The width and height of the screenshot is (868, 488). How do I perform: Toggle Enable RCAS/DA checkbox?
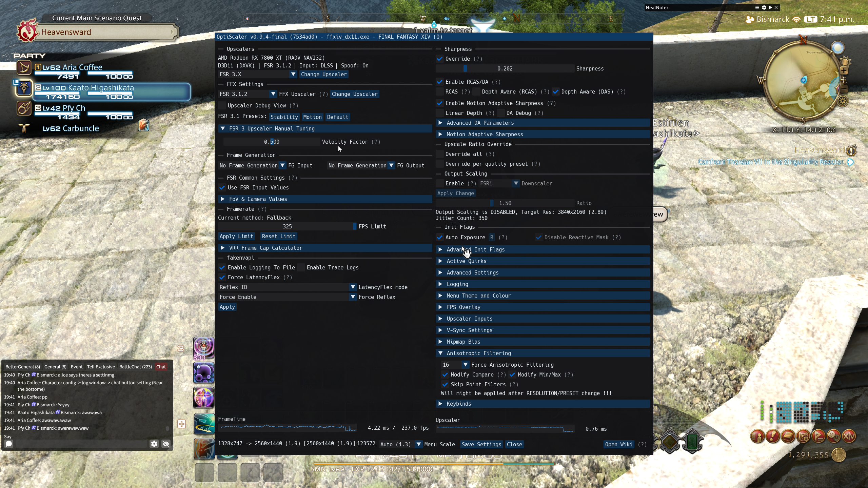440,82
